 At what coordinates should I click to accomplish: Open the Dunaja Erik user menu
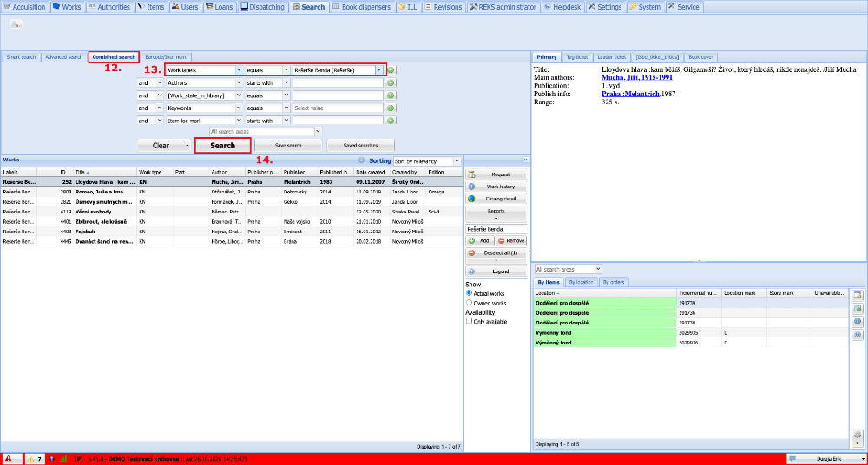click(x=825, y=459)
